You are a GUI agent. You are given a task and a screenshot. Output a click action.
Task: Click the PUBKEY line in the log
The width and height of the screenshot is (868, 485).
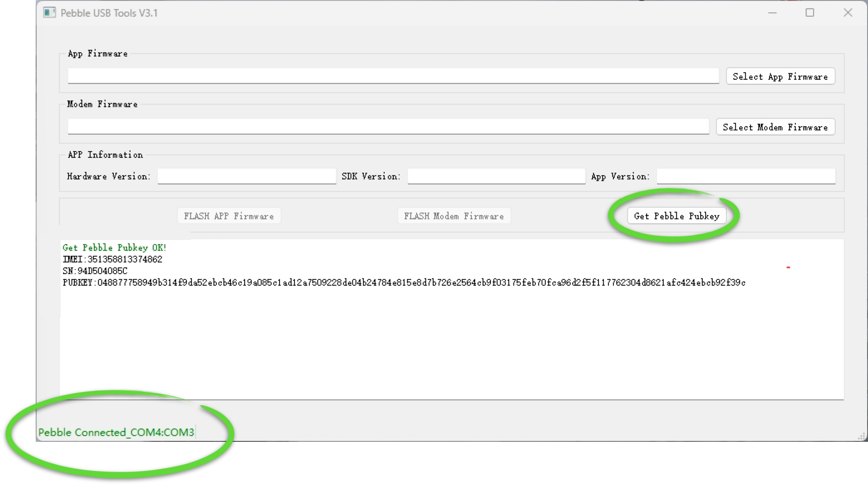[x=404, y=283]
